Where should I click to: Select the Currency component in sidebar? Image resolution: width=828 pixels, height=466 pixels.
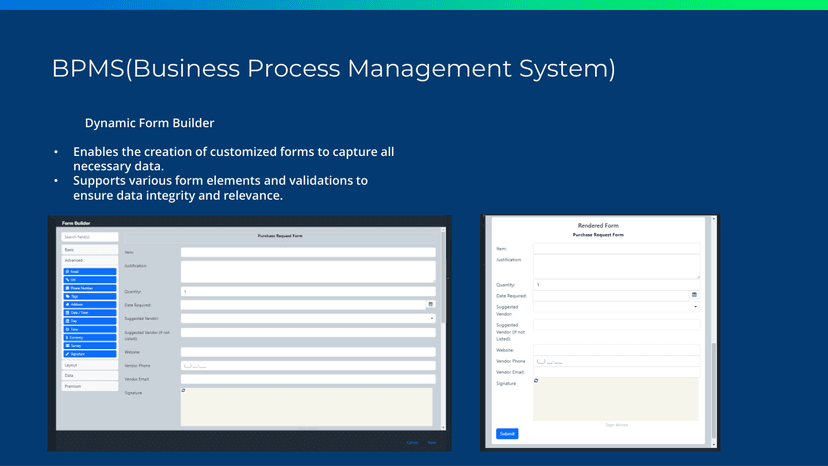pos(89,337)
